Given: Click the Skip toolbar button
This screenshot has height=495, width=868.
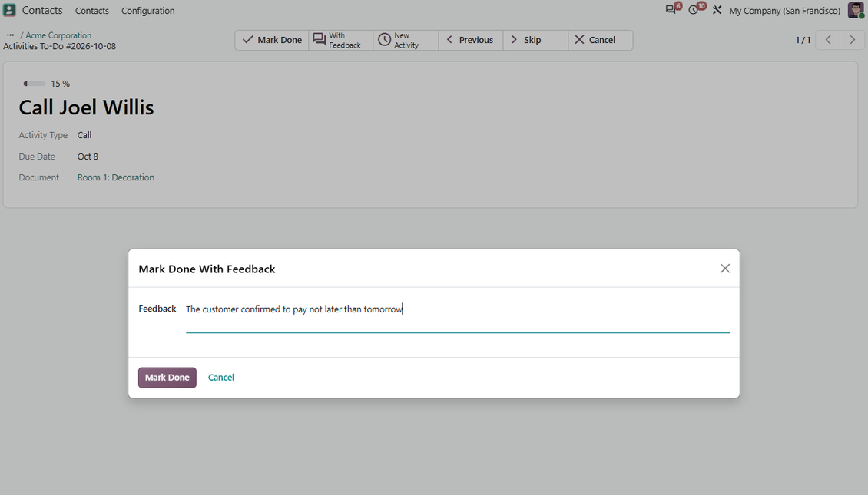Looking at the screenshot, I should [x=535, y=40].
